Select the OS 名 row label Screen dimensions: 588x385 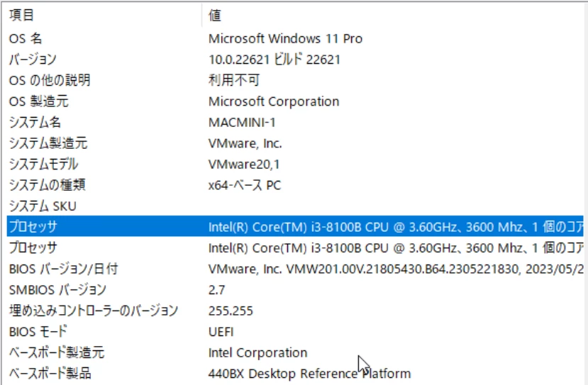pos(26,38)
